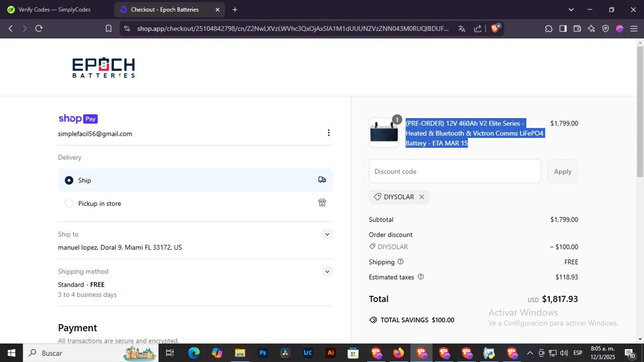644x362 pixels.
Task: Open the volume control in system tray
Action: (x=564, y=353)
